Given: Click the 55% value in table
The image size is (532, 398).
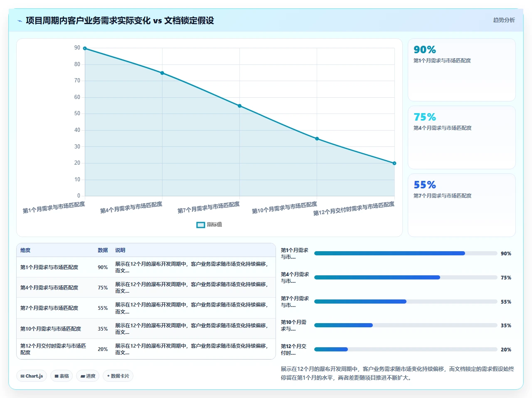Looking at the screenshot, I should click(103, 308).
